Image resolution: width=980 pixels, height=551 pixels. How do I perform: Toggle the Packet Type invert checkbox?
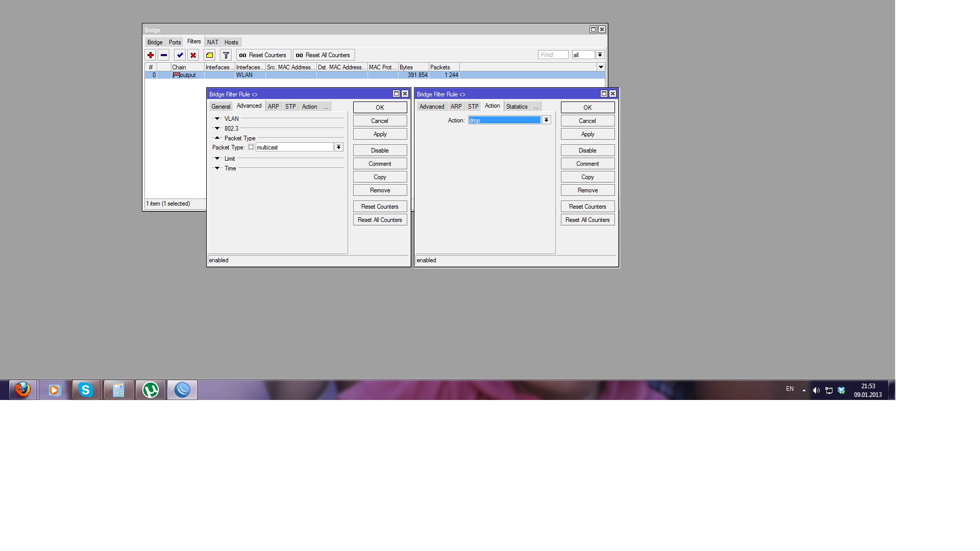[x=251, y=147]
